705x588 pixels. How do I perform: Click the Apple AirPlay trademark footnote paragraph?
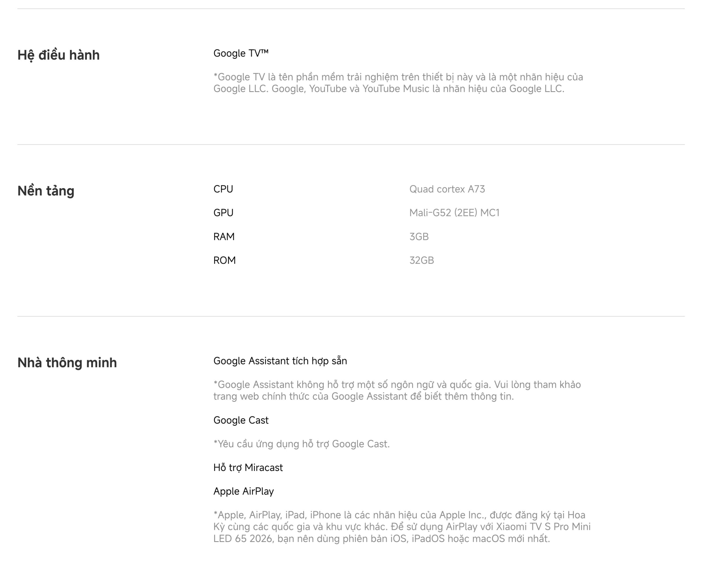pyautogui.click(x=402, y=527)
